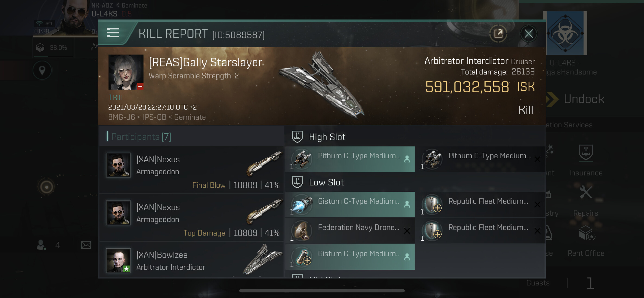Open Bowlzee's participant portrait
Screen dimensions: 644x298
click(x=118, y=260)
